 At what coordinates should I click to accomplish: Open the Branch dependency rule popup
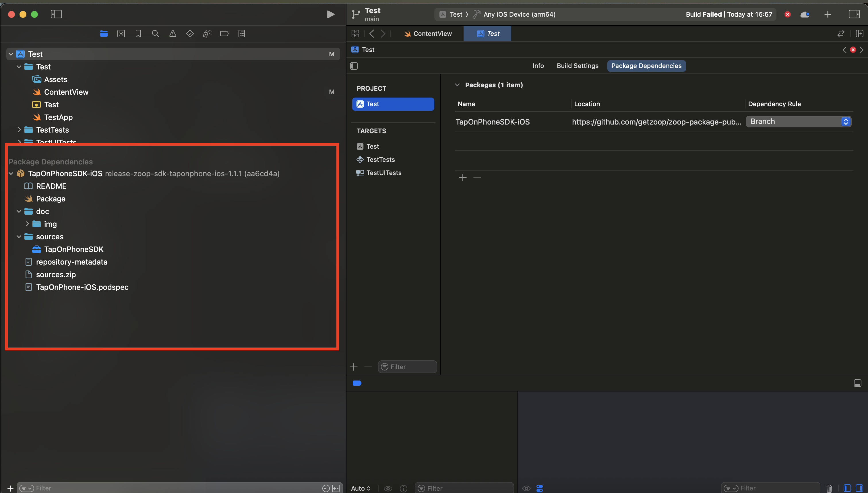[x=799, y=122]
